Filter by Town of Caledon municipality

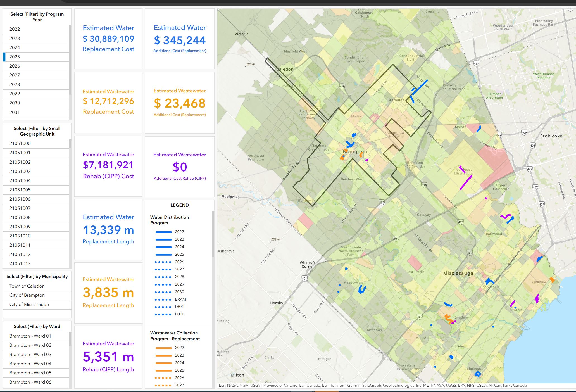pyautogui.click(x=37, y=286)
